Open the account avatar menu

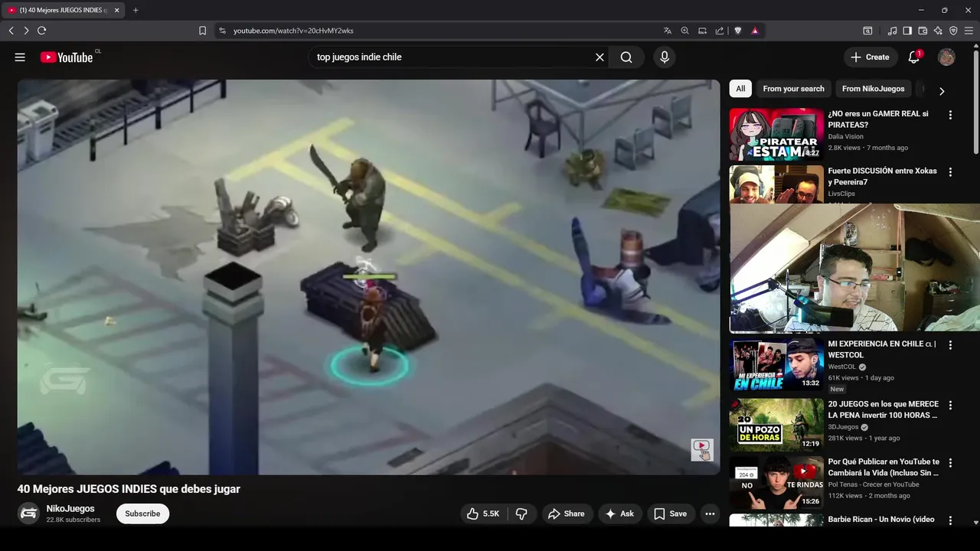(x=946, y=57)
